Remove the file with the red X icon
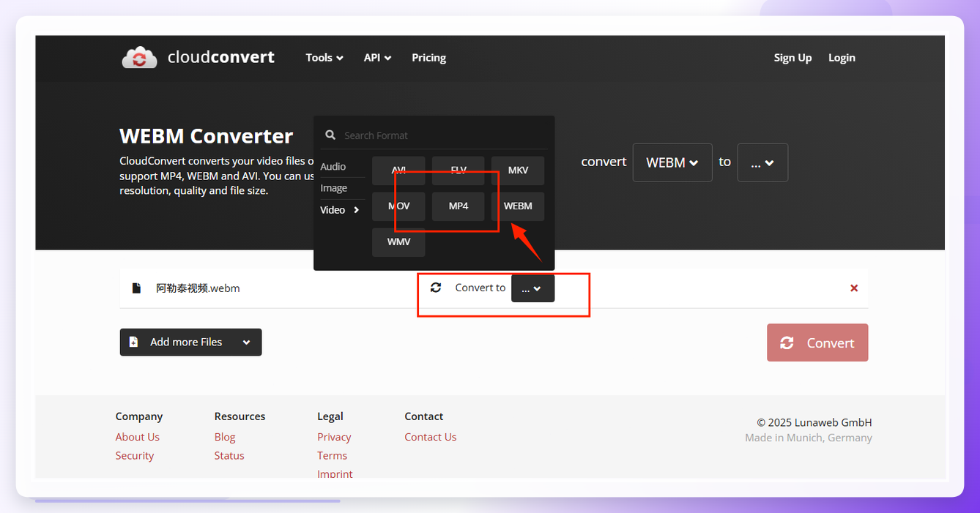The image size is (980, 513). tap(854, 288)
